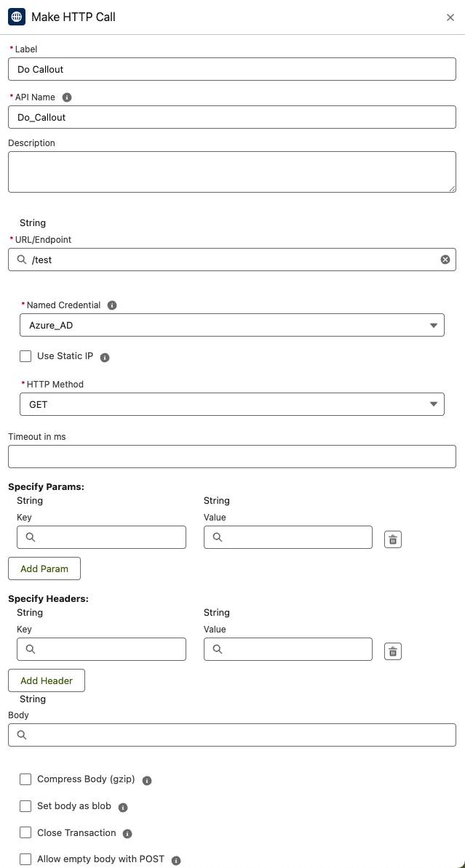Image resolution: width=465 pixels, height=868 pixels.
Task: Enable the Use Static IP checkbox
Action: point(25,356)
